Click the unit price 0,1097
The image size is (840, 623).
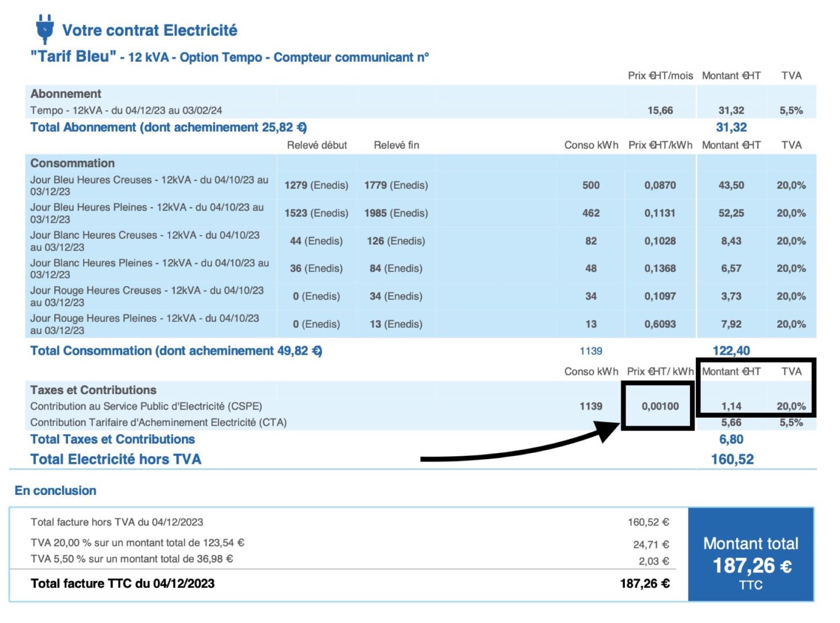(x=660, y=296)
